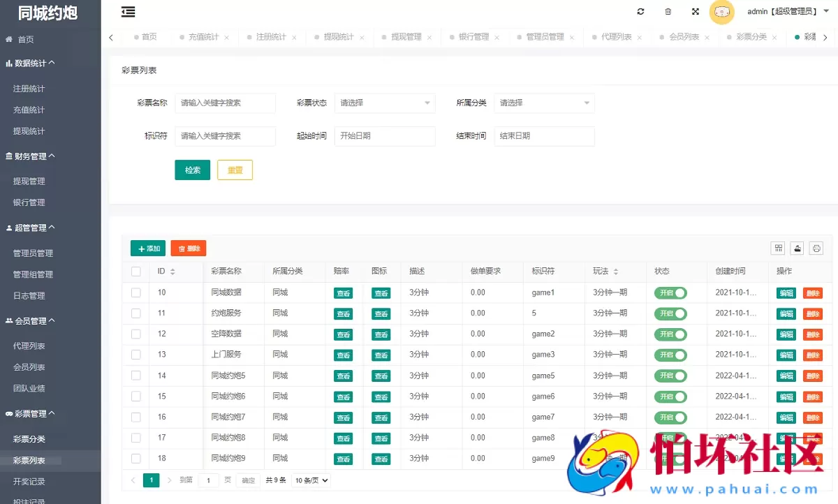Click the export icon above the table
The height and width of the screenshot is (504, 838).
(797, 248)
